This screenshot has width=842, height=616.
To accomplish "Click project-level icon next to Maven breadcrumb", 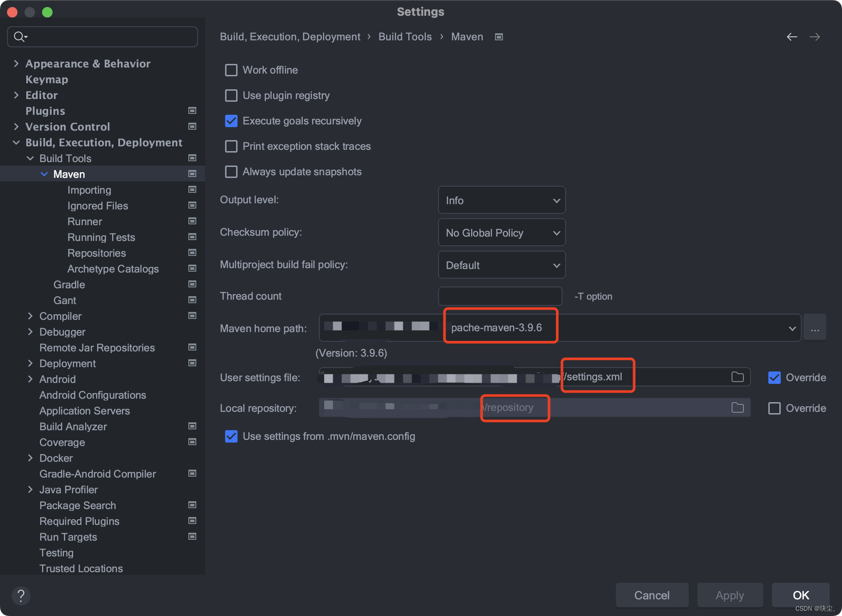I will (x=499, y=37).
